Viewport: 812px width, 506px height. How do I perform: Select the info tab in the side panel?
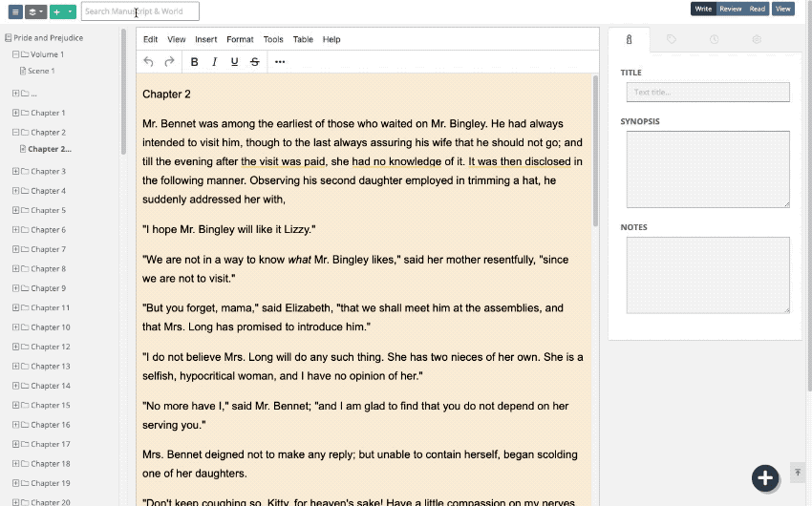point(629,39)
